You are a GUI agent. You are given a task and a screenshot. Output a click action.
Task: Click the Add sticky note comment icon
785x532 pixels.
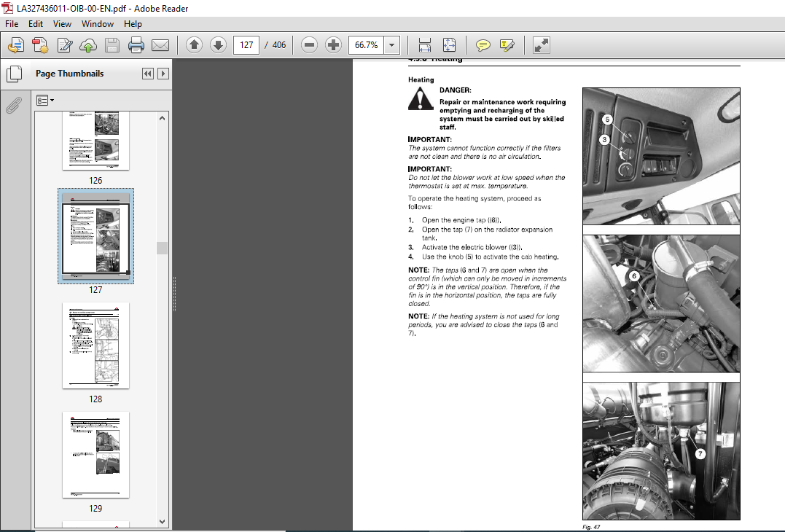(x=483, y=45)
